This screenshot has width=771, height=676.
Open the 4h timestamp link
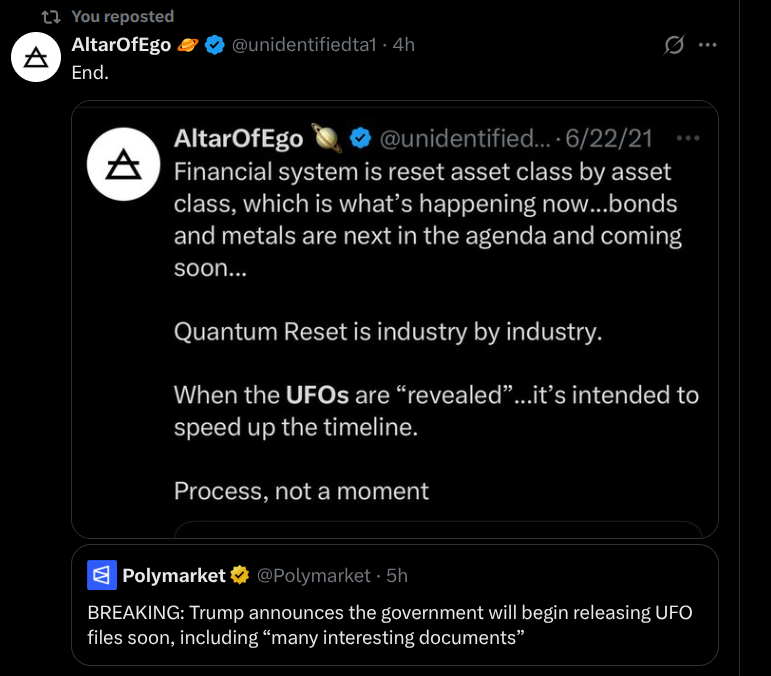point(404,45)
